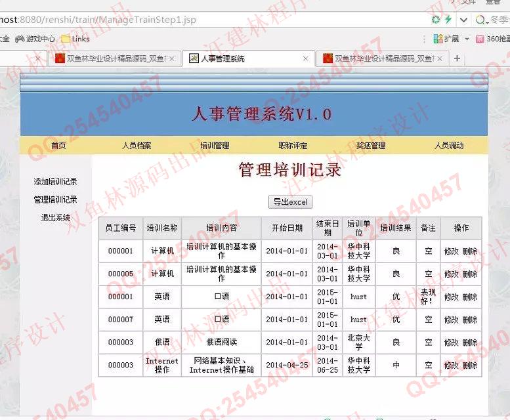Open 奖惩管理 menu item

pyautogui.click(x=371, y=145)
